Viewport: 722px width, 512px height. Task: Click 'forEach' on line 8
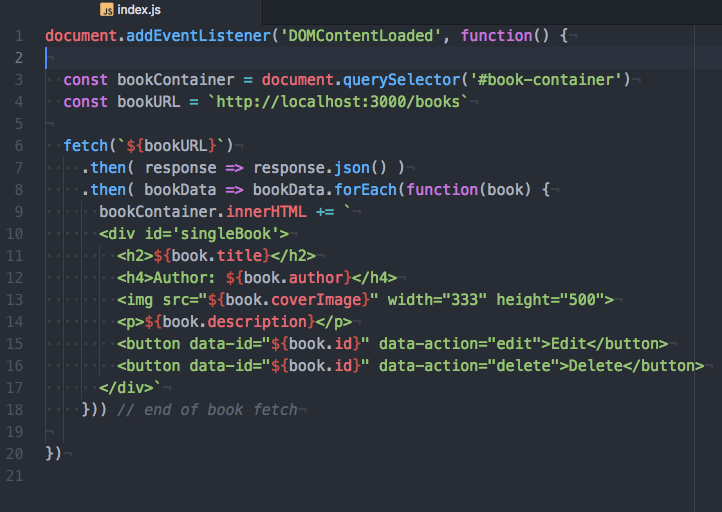coord(365,190)
